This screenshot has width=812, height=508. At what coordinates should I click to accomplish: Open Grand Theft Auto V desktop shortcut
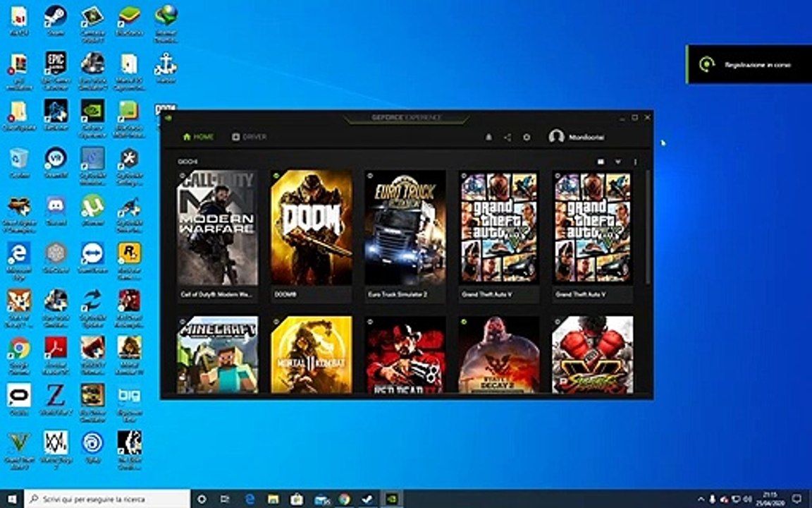[18, 450]
